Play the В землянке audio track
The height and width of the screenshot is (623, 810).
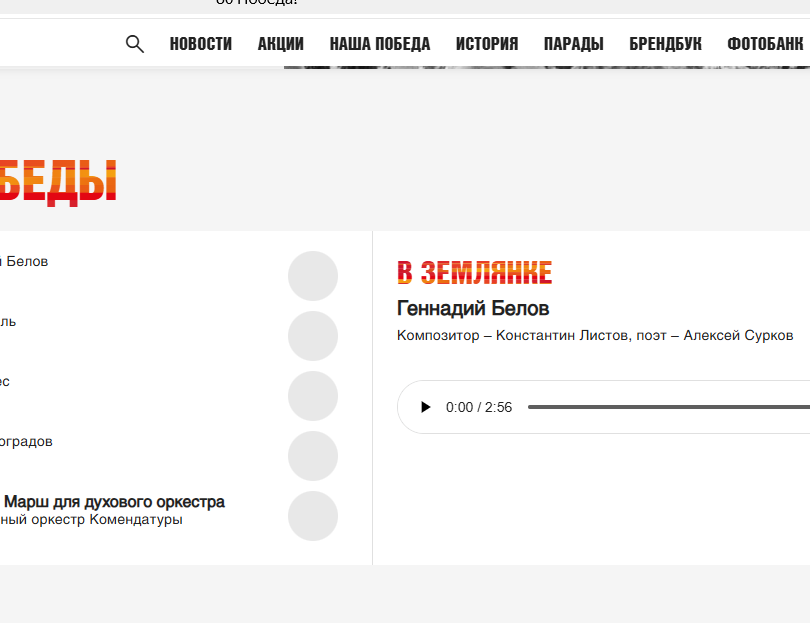(426, 407)
